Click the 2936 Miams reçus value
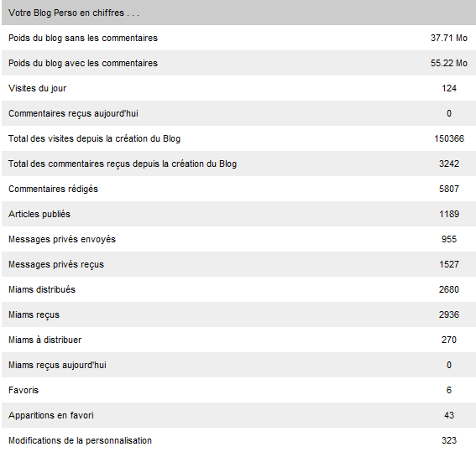Viewport: 476px width, 452px height. (x=449, y=314)
